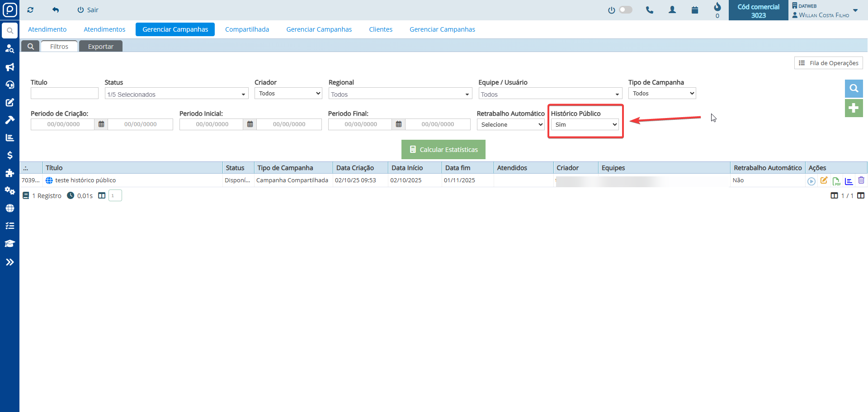Open Fila de Operações
The image size is (868, 412).
[828, 63]
